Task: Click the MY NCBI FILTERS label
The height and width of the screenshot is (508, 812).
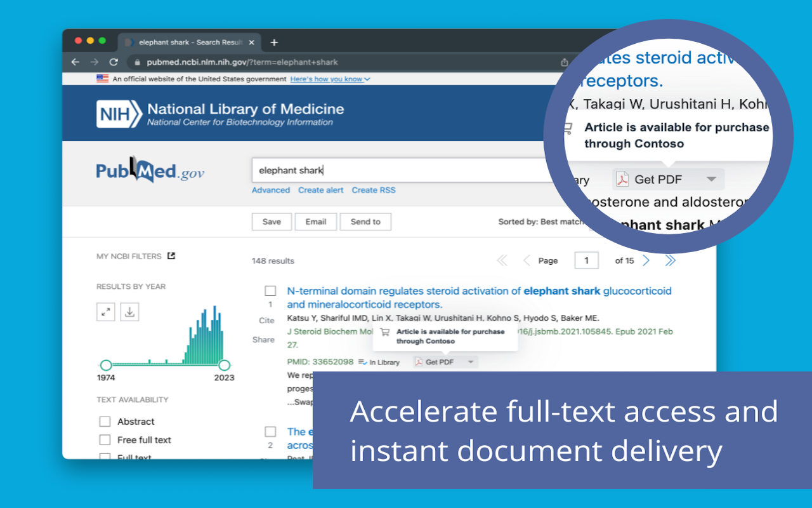Action: 129,257
